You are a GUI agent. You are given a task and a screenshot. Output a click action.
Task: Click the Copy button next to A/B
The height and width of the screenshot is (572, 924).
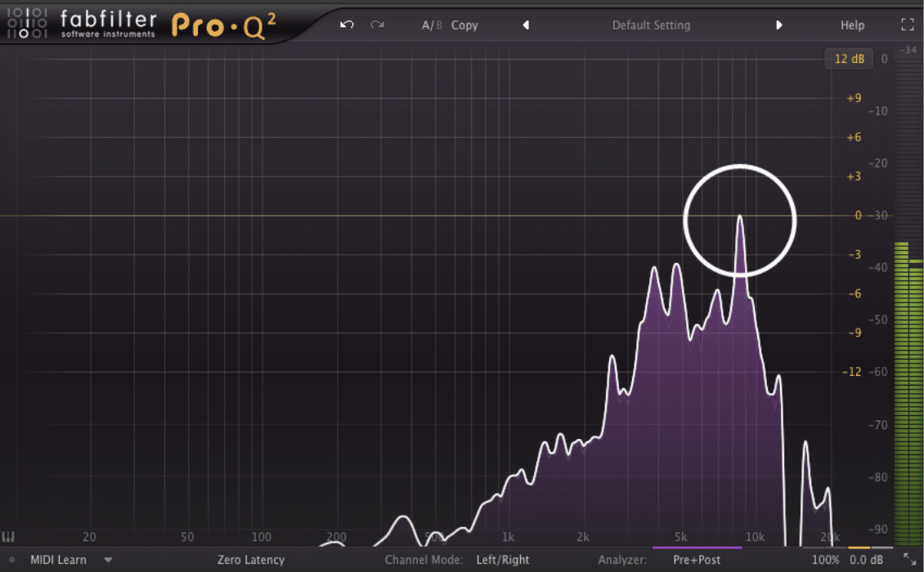pyautogui.click(x=464, y=25)
